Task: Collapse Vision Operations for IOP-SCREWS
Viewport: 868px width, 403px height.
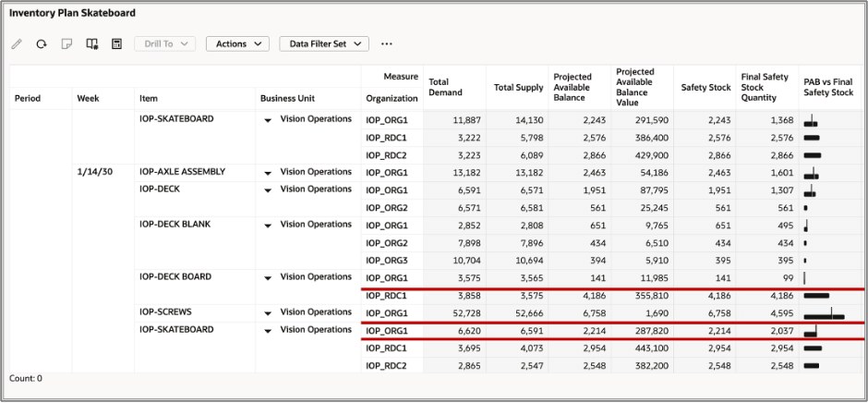Action: click(268, 313)
